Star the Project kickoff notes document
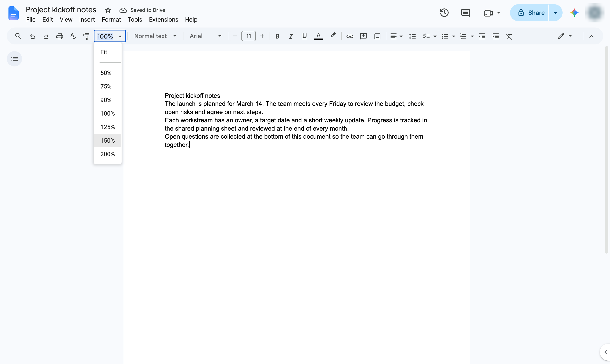The height and width of the screenshot is (364, 610). 108,10
